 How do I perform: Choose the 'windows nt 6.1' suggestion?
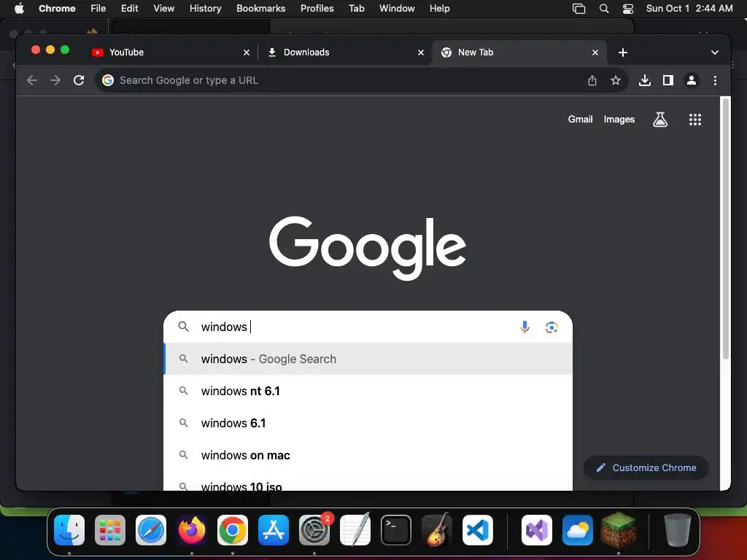pyautogui.click(x=368, y=391)
